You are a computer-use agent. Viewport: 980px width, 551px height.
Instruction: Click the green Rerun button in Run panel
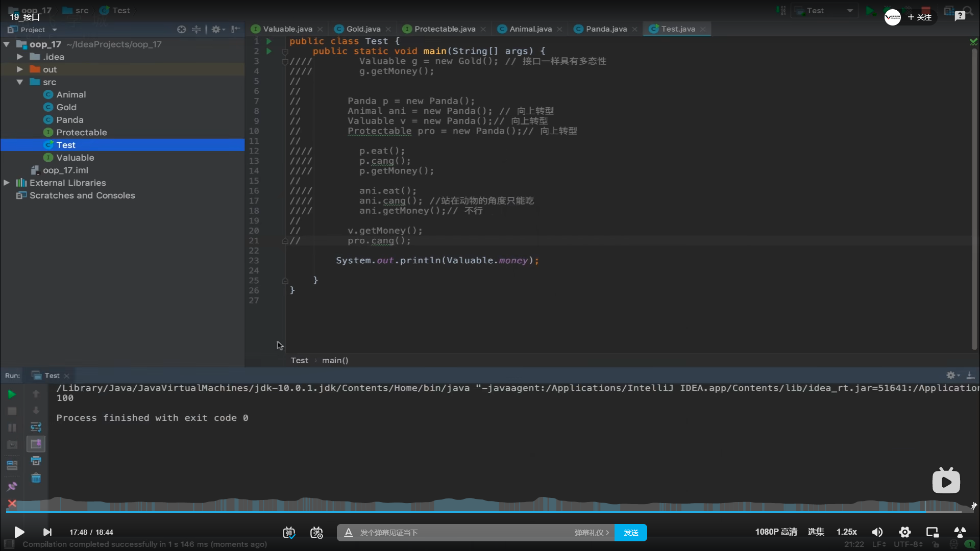[12, 394]
